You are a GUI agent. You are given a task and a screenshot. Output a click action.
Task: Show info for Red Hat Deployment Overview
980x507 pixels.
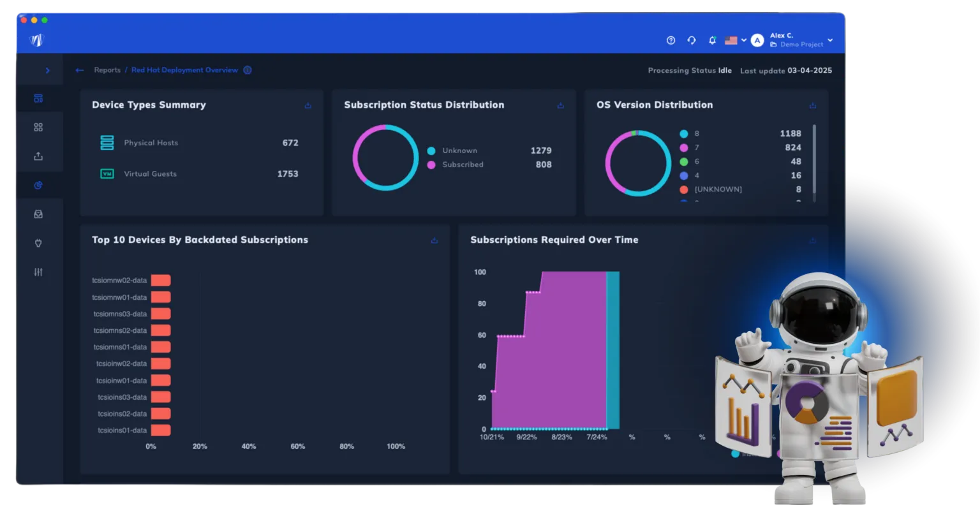point(248,70)
